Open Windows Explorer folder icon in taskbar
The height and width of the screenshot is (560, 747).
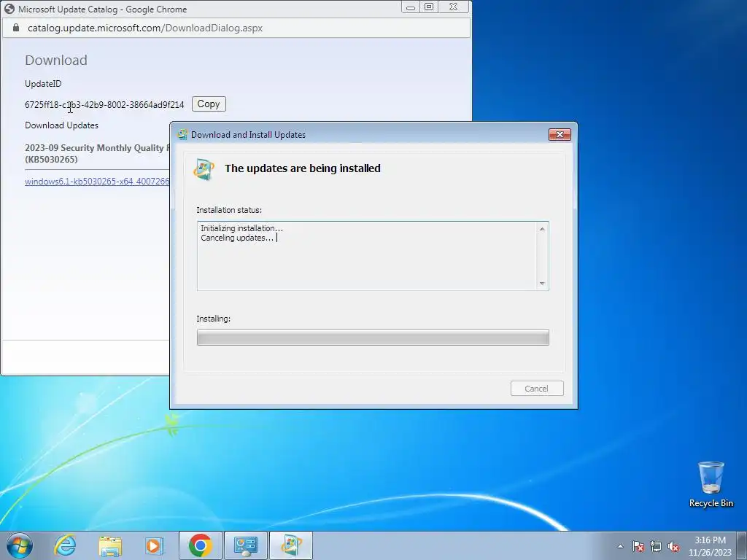110,545
